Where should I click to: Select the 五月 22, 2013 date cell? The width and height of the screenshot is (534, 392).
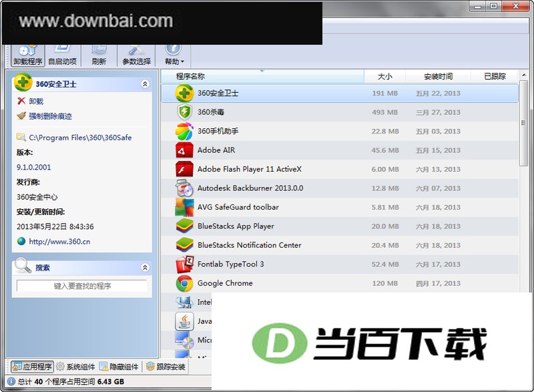point(438,93)
